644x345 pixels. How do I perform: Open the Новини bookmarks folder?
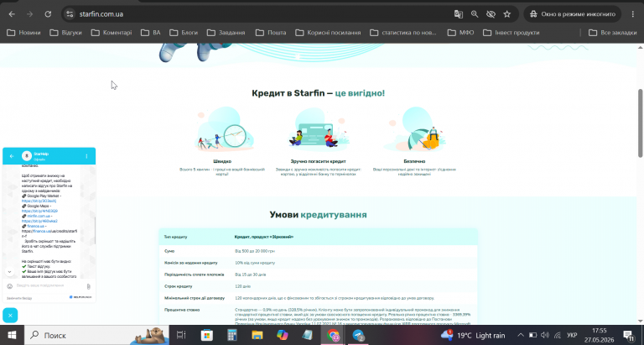coord(23,33)
